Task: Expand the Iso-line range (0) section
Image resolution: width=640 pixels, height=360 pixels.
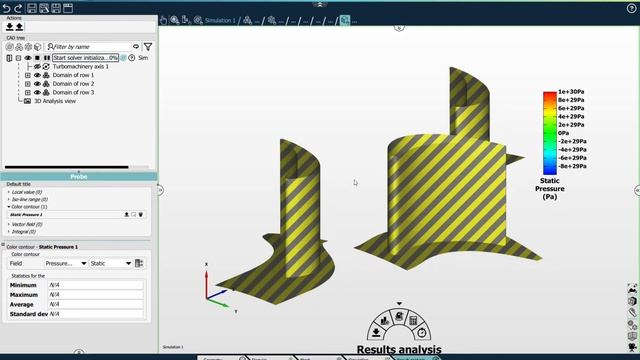Action: point(9,200)
